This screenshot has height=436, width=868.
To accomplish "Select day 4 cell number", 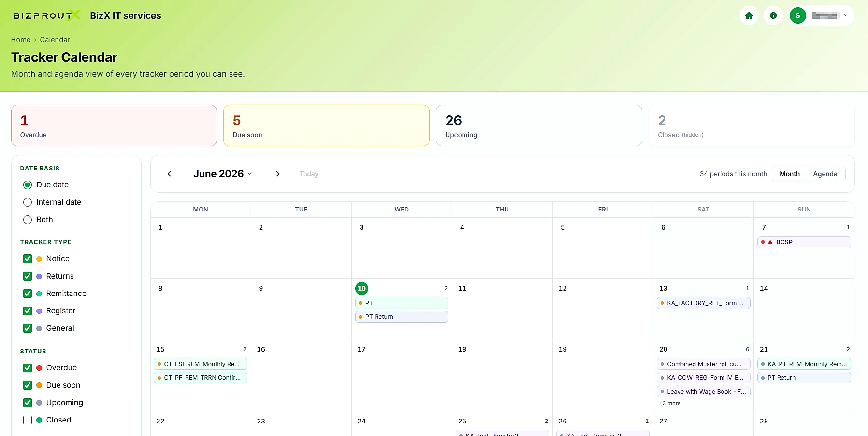I will (x=462, y=227).
